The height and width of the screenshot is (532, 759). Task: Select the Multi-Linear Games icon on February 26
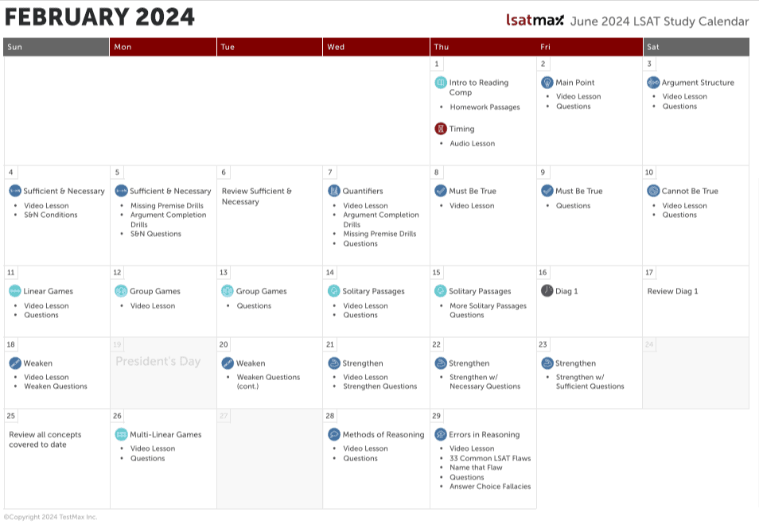pyautogui.click(x=119, y=434)
